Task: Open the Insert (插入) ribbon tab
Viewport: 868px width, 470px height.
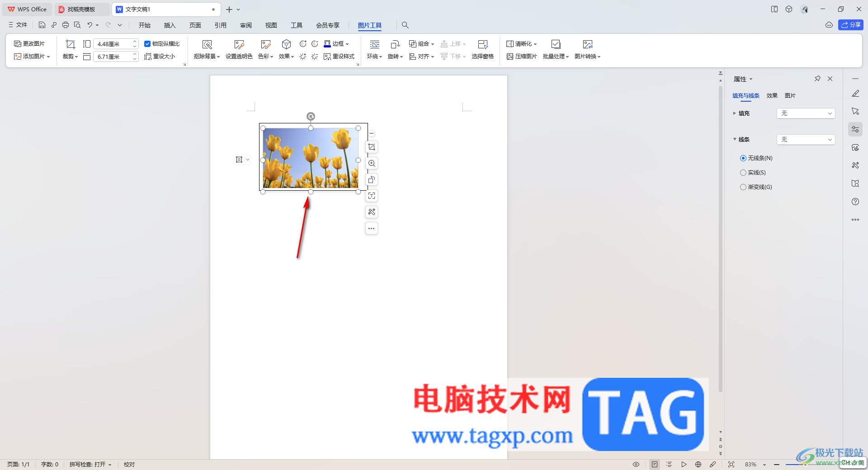Action: tap(170, 25)
